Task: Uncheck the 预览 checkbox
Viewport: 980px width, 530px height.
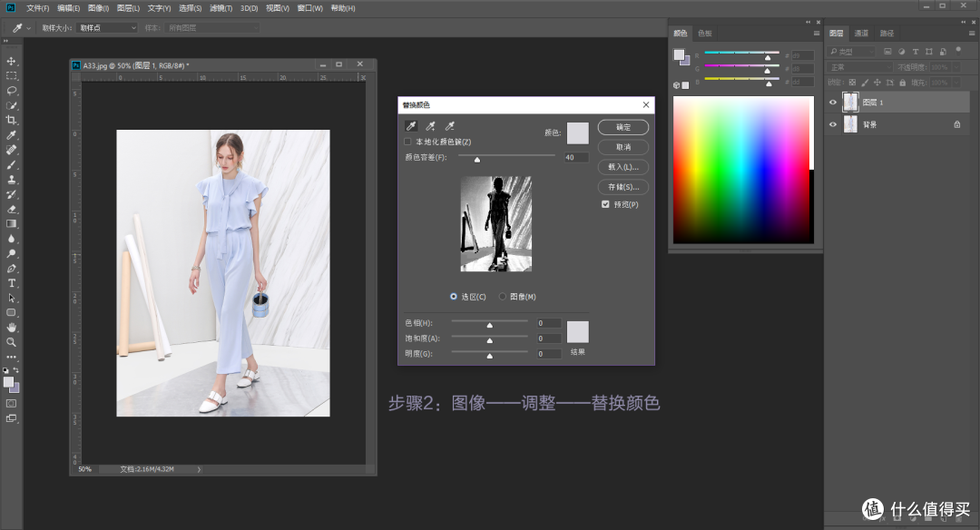Action: tap(605, 203)
